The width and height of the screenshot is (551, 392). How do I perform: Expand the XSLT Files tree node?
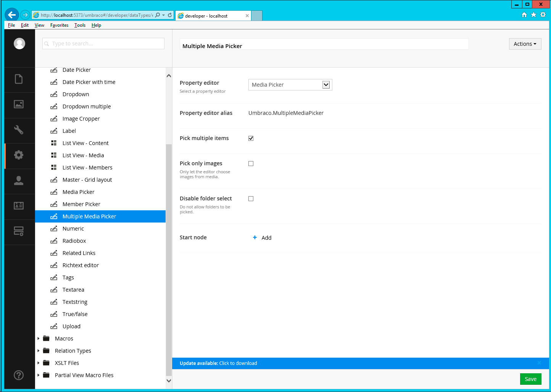click(x=39, y=363)
